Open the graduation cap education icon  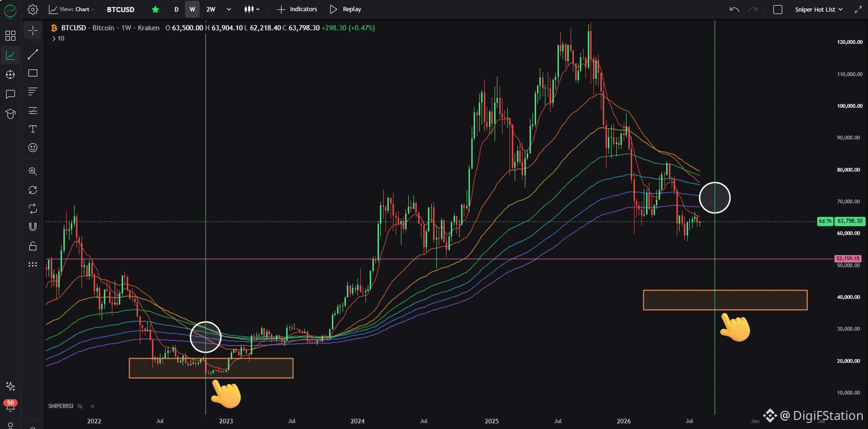[10, 114]
